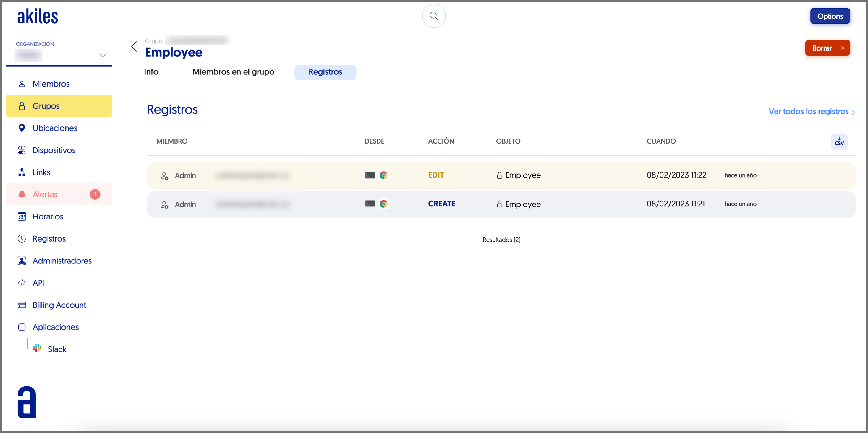Open Dispositivos in sidebar
The image size is (868, 433).
tap(54, 150)
